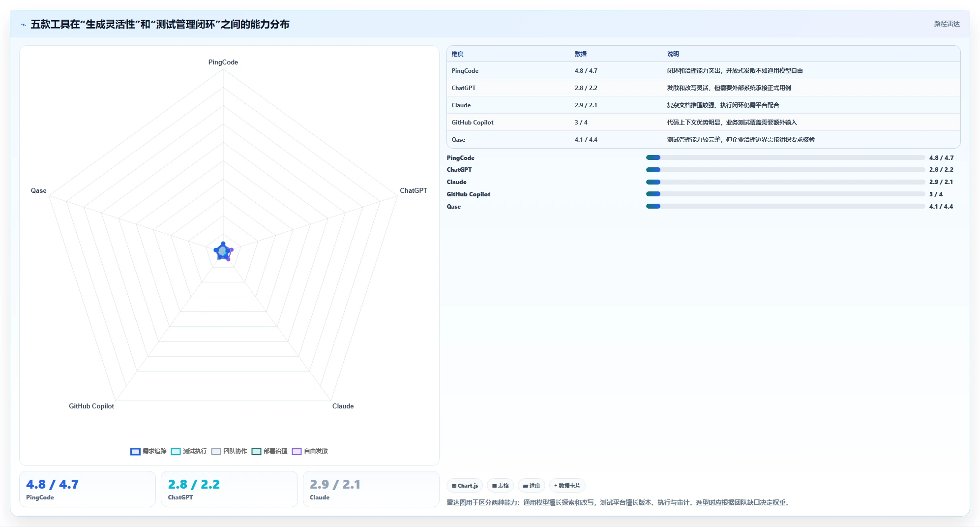Toggle the 团队协作 legend dataset

[229, 451]
